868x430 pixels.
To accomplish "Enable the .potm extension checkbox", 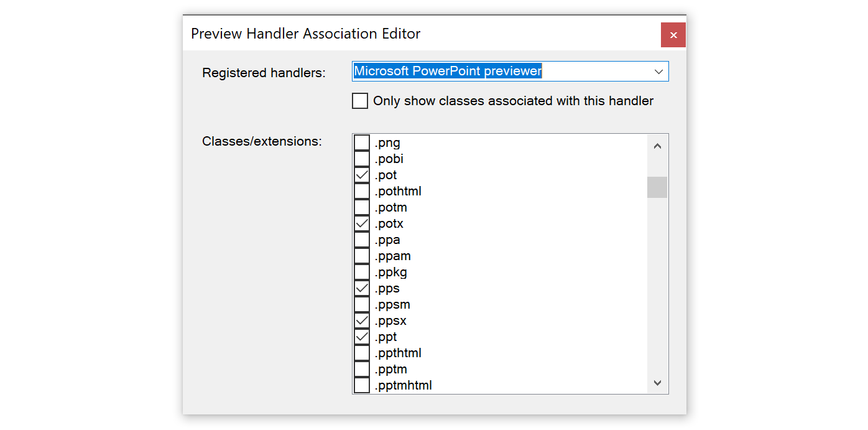I will pyautogui.click(x=361, y=207).
